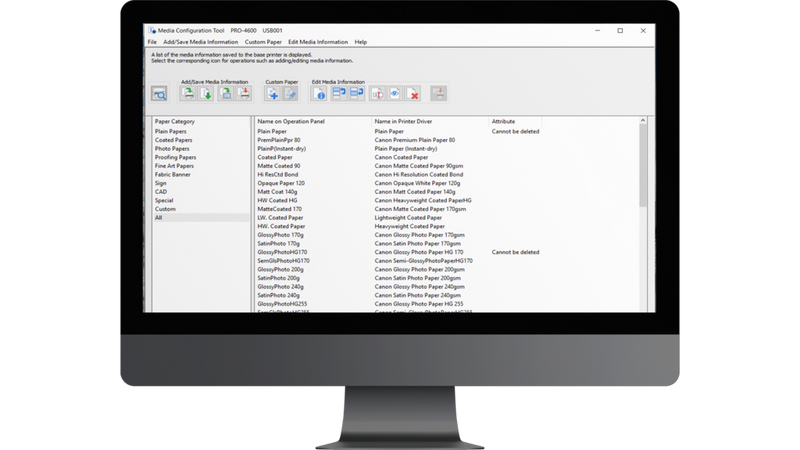Select the GlossyPhoto 240g entry
This screenshot has height=450, width=800.
(280, 287)
